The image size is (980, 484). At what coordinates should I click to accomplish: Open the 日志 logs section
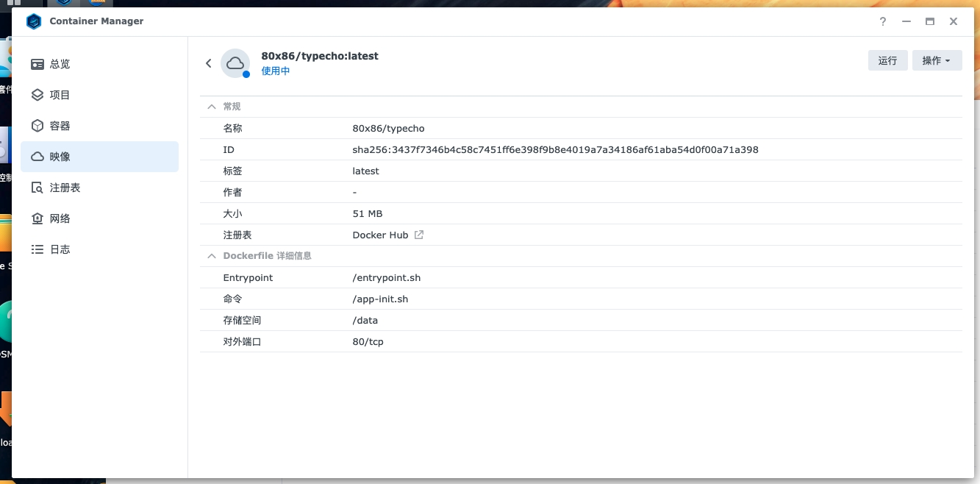(x=99, y=249)
